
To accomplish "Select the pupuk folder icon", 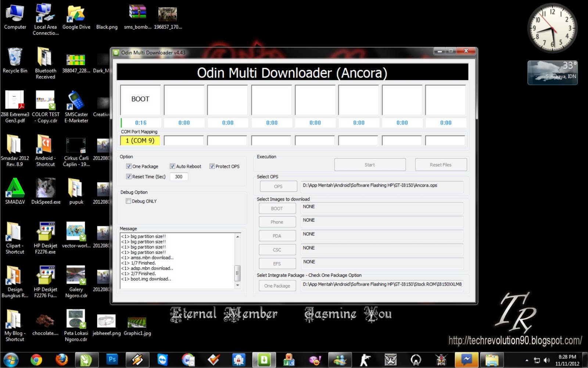I will [x=76, y=191].
